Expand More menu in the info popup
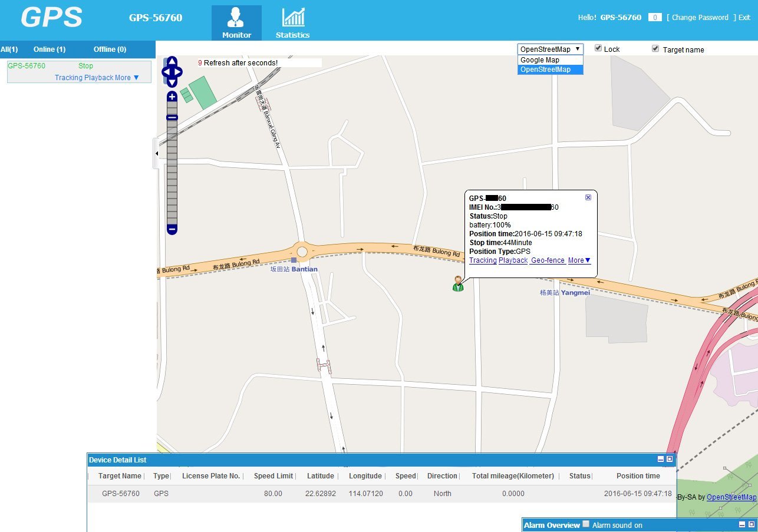Image resolution: width=758 pixels, height=532 pixels. [579, 260]
